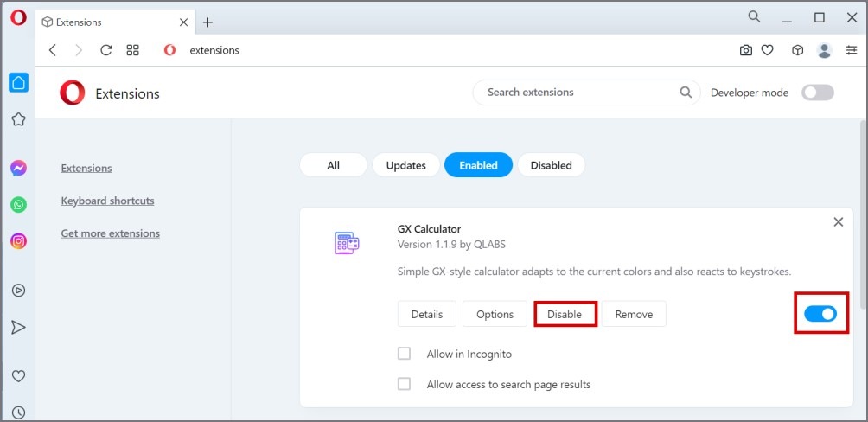Viewport: 868px width, 422px height.
Task: Open the extensions cube icon in toolbar
Action: (x=797, y=50)
